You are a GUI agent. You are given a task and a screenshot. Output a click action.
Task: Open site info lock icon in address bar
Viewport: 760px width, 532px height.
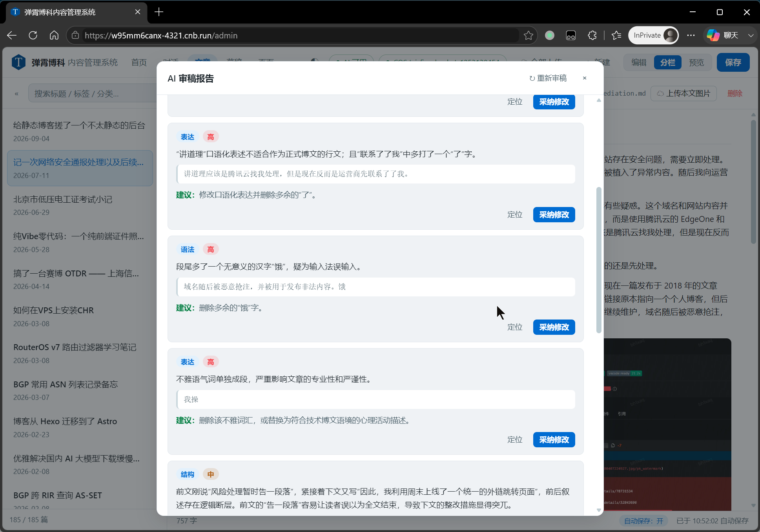pyautogui.click(x=75, y=35)
